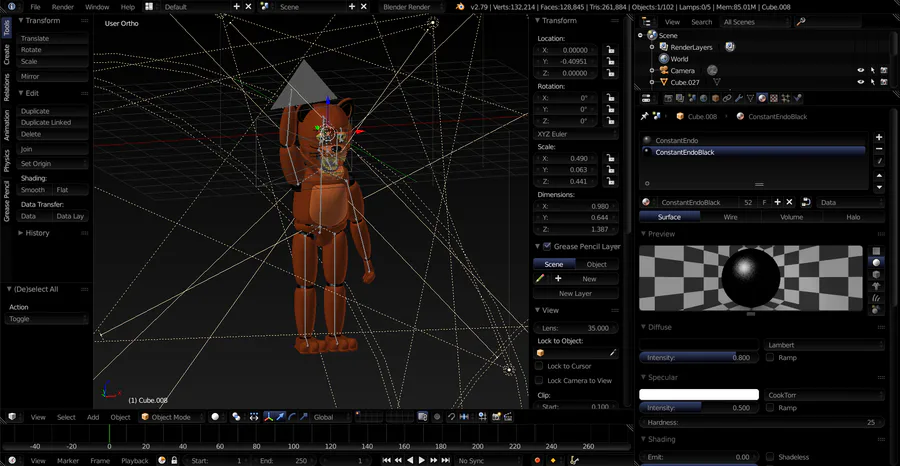Jump to the last frame in timeline

pos(445,460)
